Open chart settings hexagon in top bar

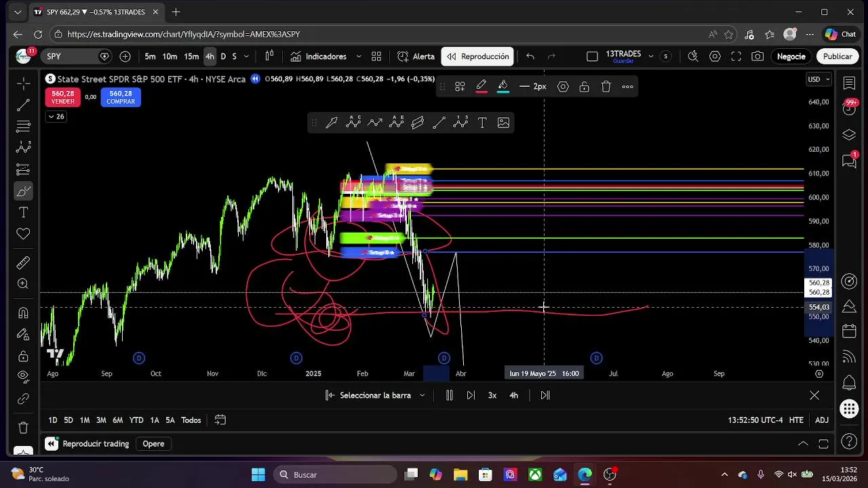[x=715, y=56]
